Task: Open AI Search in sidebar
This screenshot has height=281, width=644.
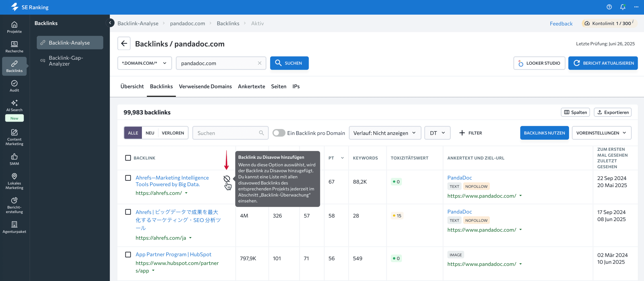Action: 14,106
